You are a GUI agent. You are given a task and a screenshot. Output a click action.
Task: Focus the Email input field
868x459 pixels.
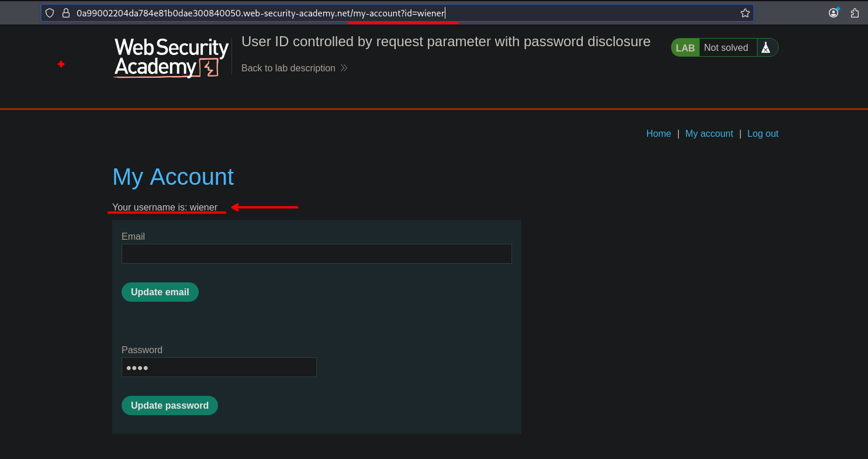pyautogui.click(x=316, y=254)
